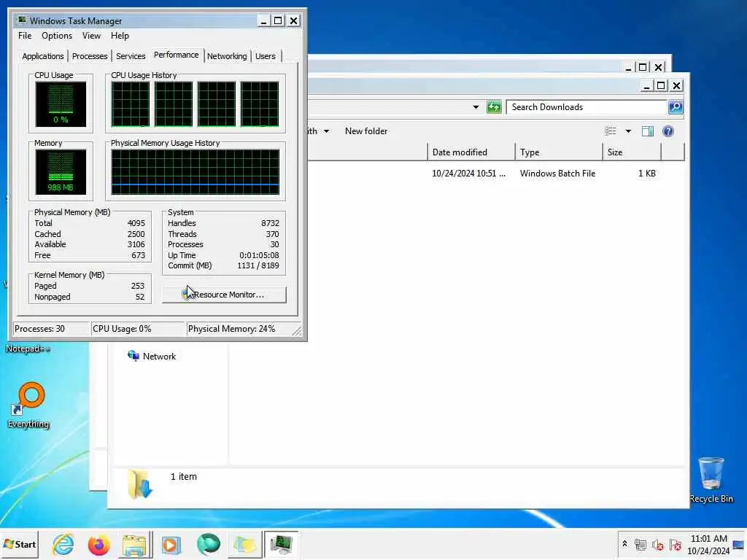Viewport: 747px width, 560px height.
Task: Click the green globe taskbar icon
Action: (208, 544)
